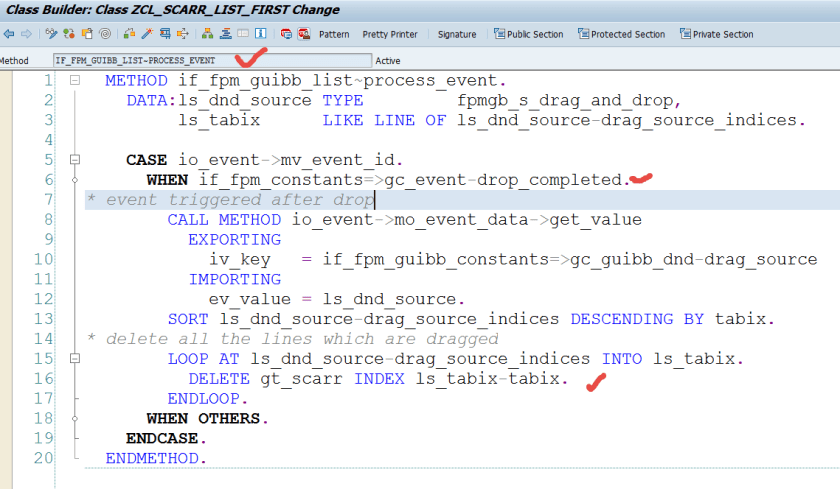Click the Class Builder window title
This screenshot has height=489, width=840.
coord(172,10)
